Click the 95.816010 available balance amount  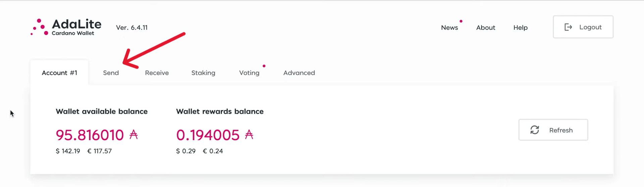[90, 135]
